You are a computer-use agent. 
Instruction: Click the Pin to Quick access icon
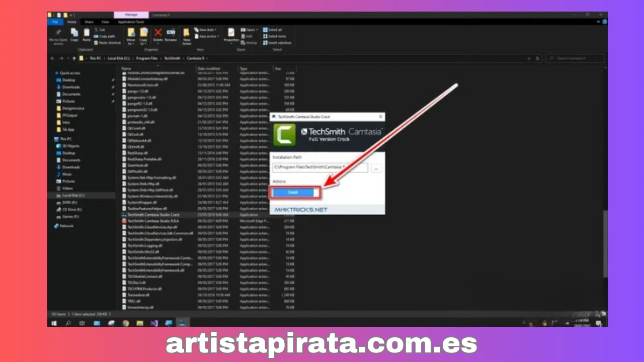(58, 33)
